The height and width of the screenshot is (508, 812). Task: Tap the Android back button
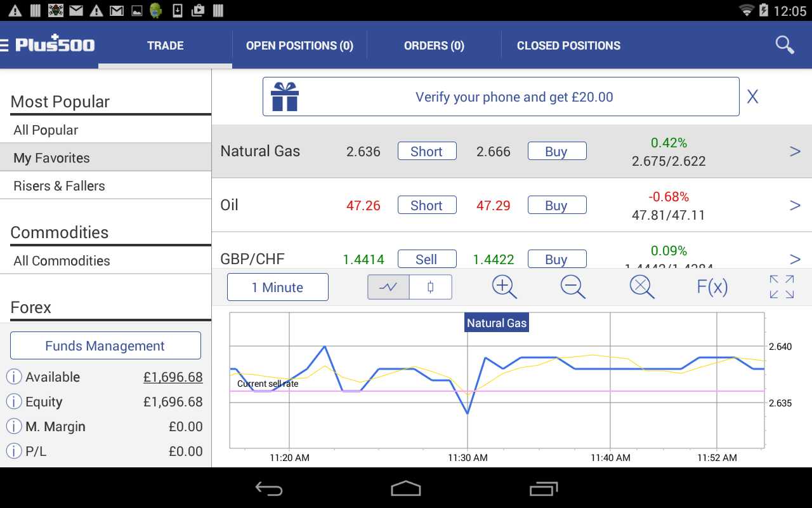pos(269,488)
